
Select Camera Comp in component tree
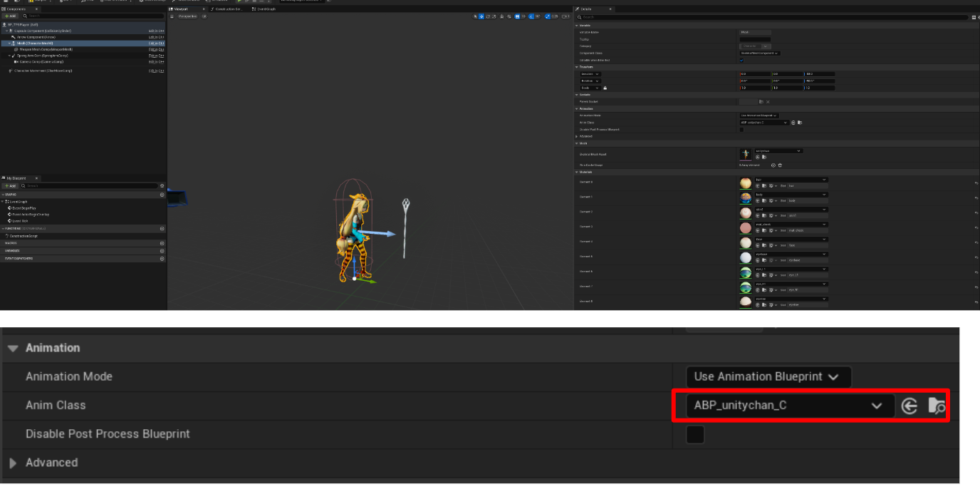click(41, 61)
